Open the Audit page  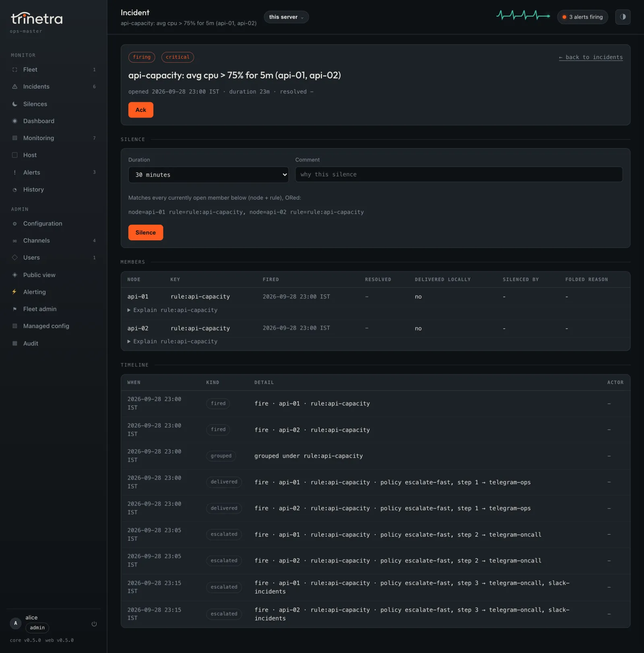pos(54,343)
